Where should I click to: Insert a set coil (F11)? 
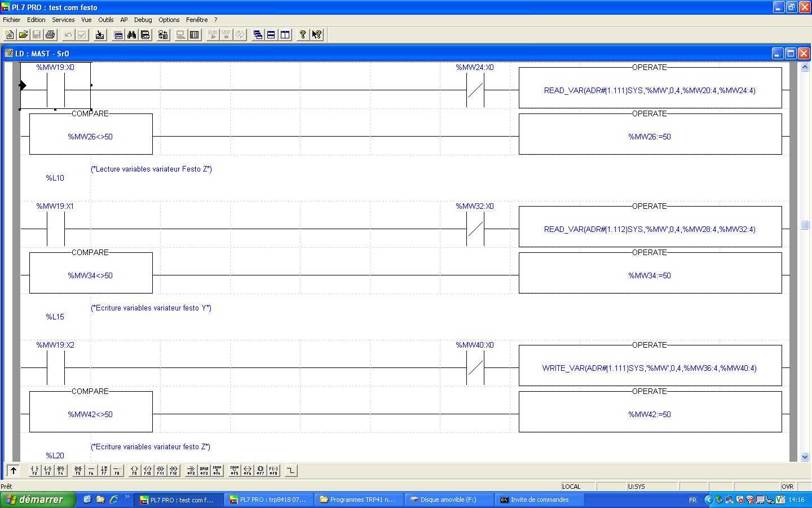coord(160,470)
